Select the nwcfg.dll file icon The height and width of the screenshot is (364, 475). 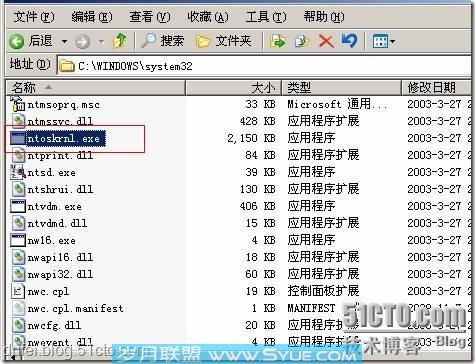click(x=18, y=325)
